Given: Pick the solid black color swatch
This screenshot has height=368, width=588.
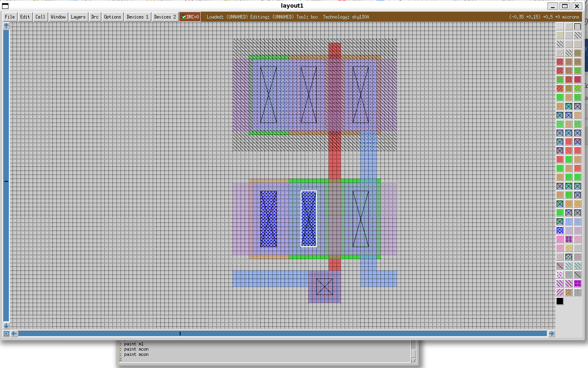Looking at the screenshot, I should [560, 301].
